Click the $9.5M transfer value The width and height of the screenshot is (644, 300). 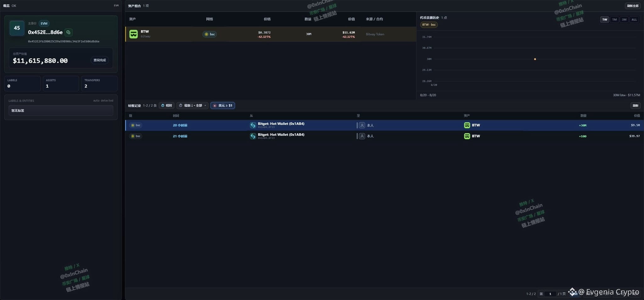tap(635, 125)
